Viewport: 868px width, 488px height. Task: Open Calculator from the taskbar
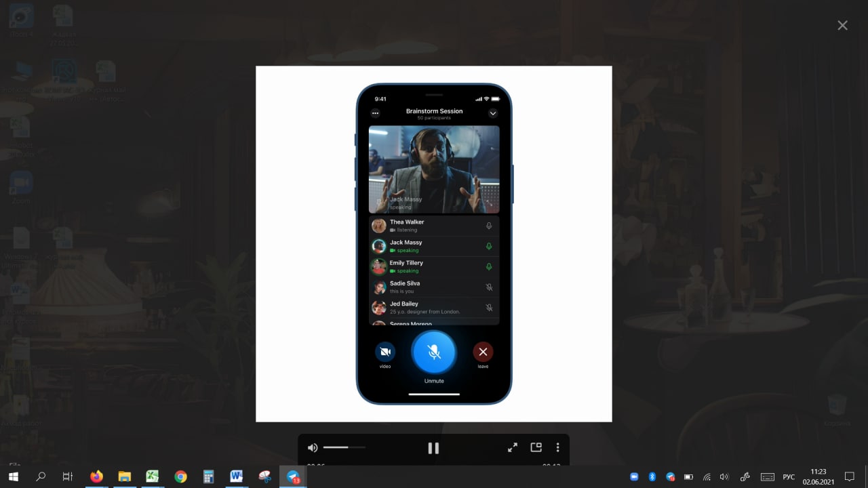coord(208,476)
